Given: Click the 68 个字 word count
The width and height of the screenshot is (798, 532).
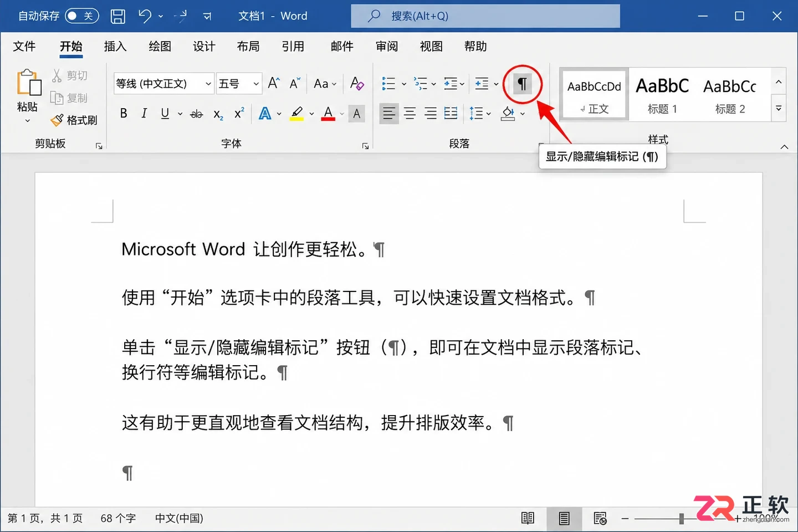Looking at the screenshot, I should point(118,519).
